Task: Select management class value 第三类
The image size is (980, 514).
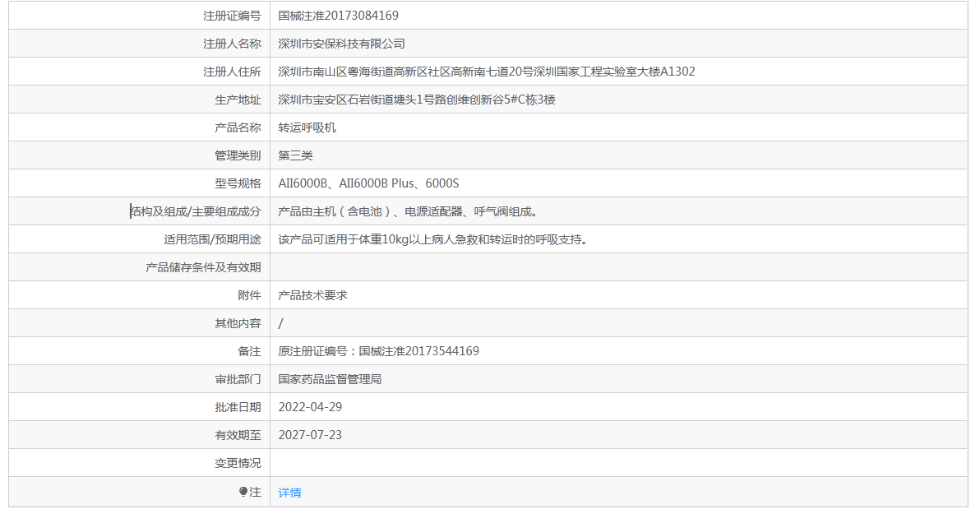Action: pos(296,155)
